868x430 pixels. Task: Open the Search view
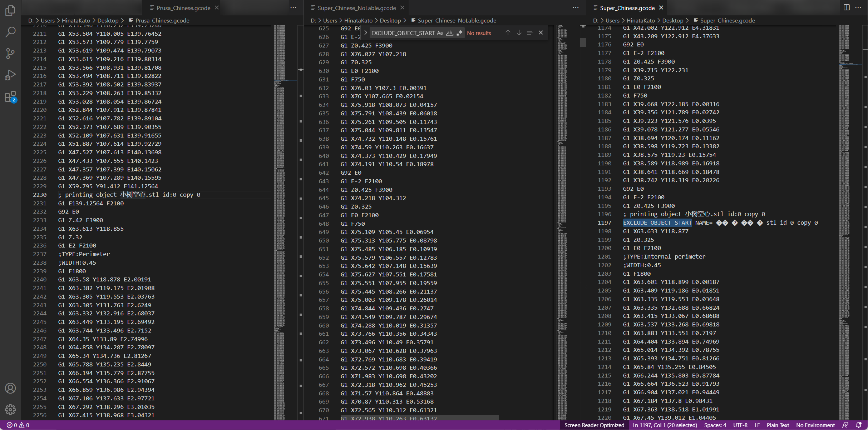[10, 32]
